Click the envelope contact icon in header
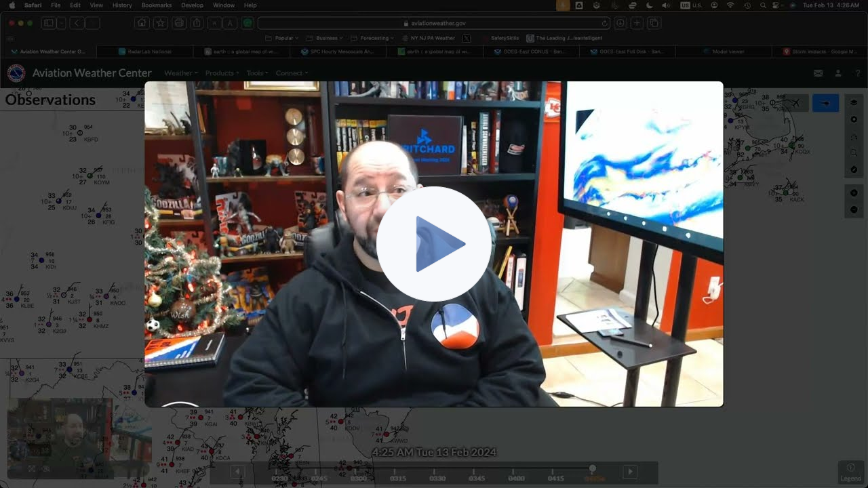 [x=818, y=73]
